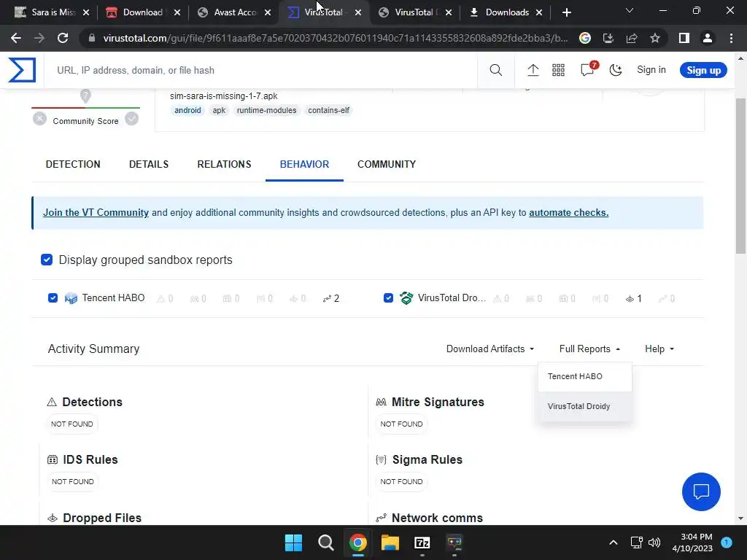This screenshot has height=560, width=747.
Task: Click the Sign in link
Action: point(651,70)
